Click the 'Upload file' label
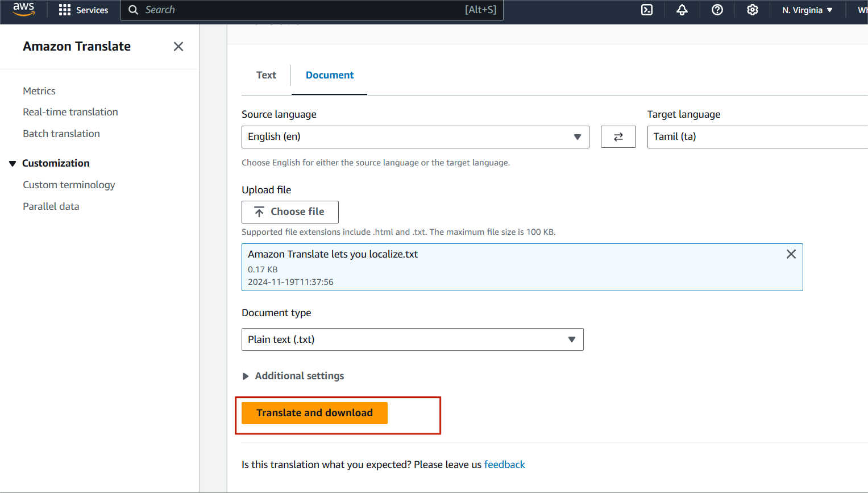The image size is (868, 493). (267, 190)
